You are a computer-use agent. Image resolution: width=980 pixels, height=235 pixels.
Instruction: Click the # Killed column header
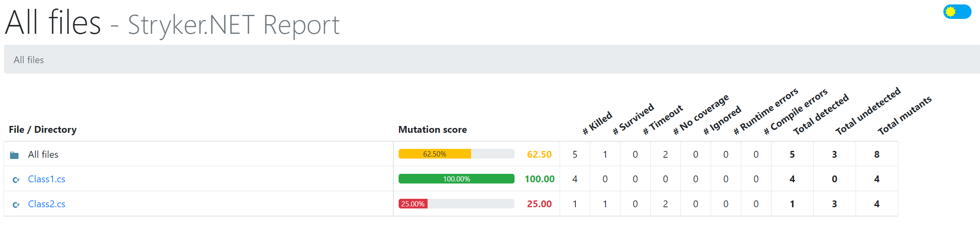598,123
